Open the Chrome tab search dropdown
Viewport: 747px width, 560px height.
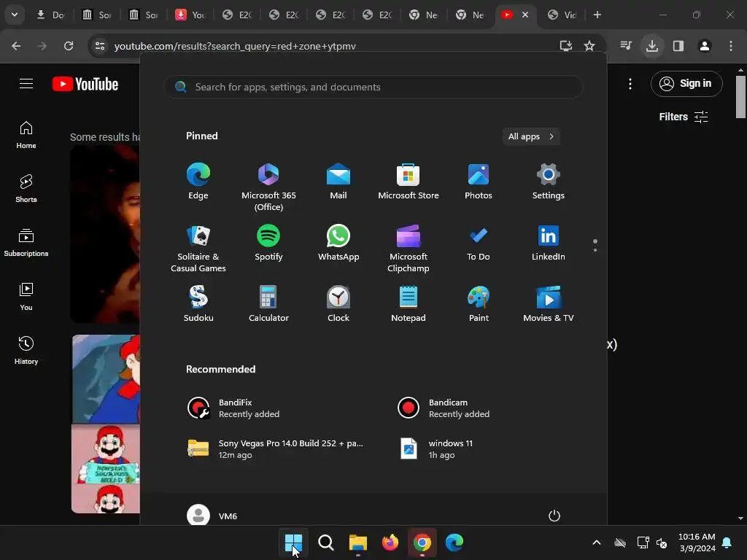click(x=15, y=15)
